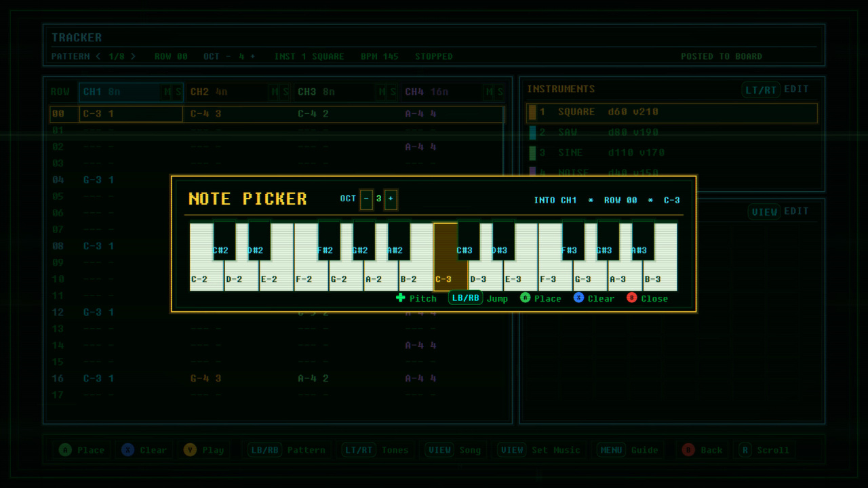This screenshot has width=868, height=488.
Task: Mute channel CH4
Action: tap(489, 92)
